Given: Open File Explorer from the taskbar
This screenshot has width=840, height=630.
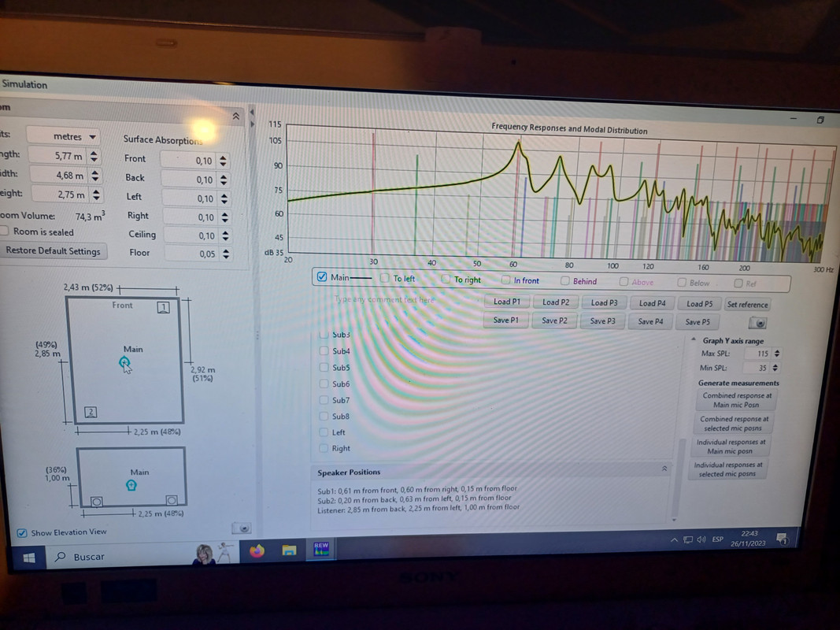Looking at the screenshot, I should pos(289,550).
